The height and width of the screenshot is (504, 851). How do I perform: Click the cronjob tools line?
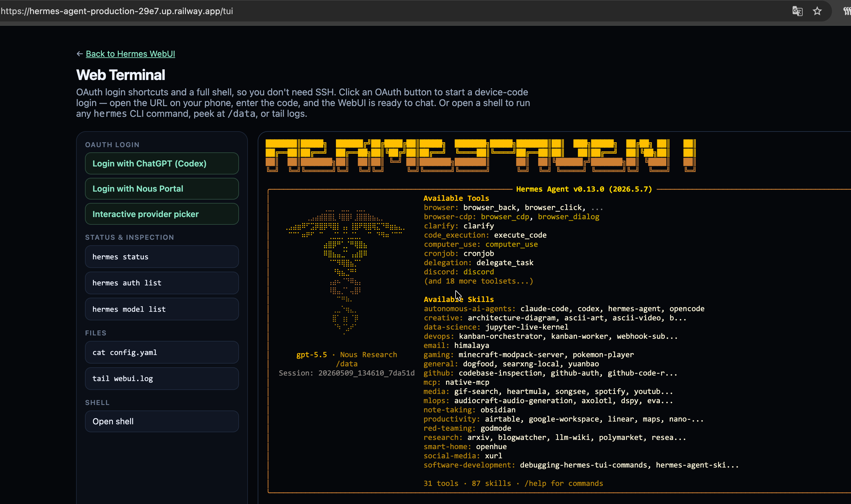tap(459, 253)
